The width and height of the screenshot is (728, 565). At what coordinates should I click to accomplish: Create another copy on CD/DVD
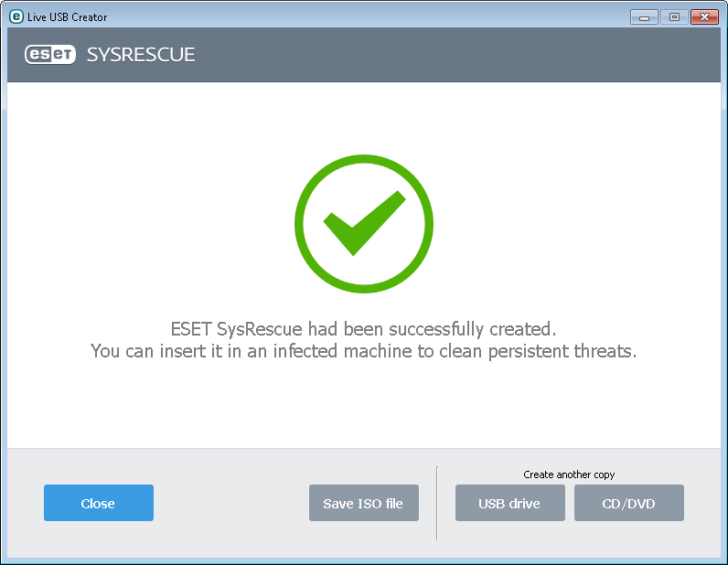coord(628,503)
